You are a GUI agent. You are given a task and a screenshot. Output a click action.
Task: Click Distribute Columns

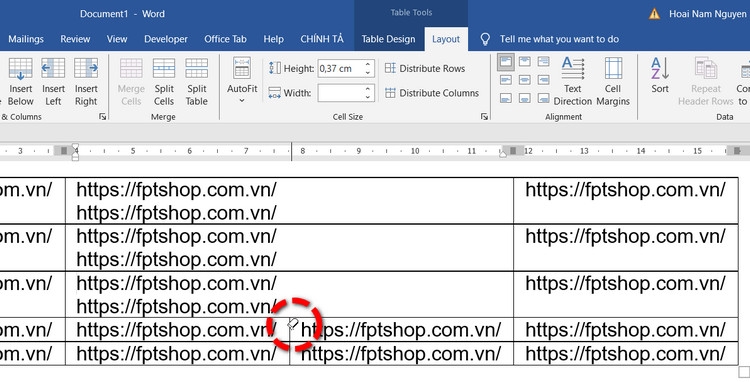432,93
